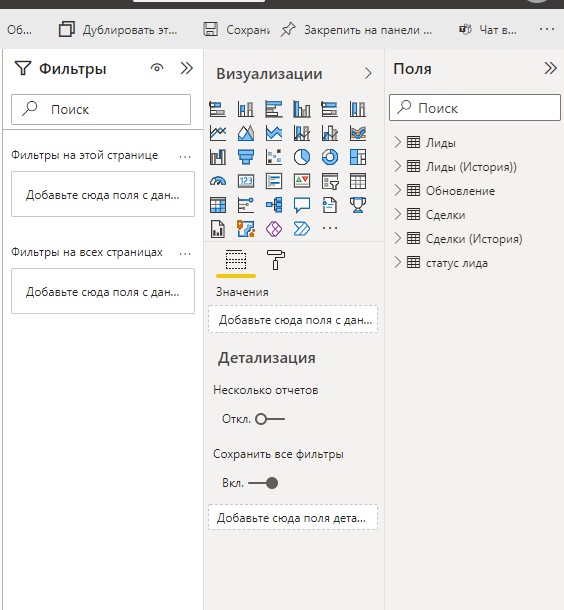This screenshot has width=564, height=610.
Task: Pick the Scatter chart visual
Action: point(274,157)
